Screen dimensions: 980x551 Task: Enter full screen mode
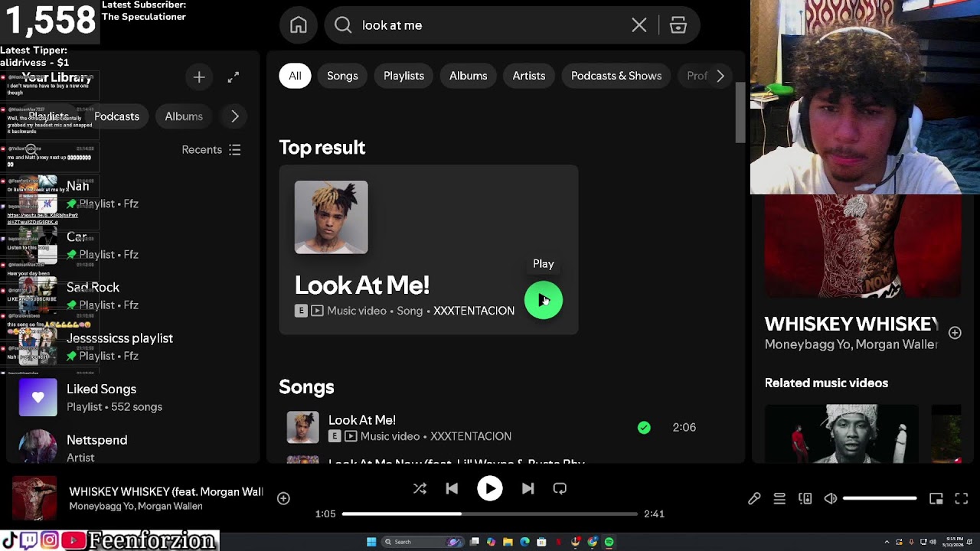pos(962,499)
